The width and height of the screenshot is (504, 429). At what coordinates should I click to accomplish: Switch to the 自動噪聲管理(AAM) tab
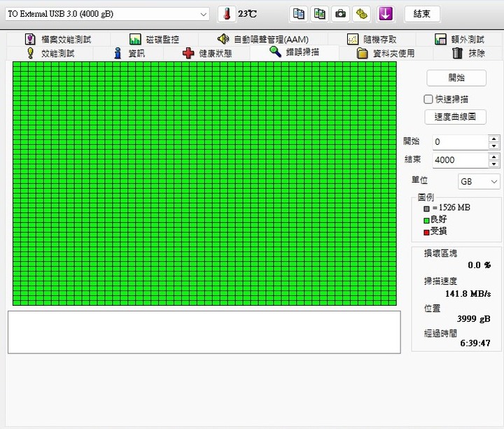pos(263,39)
